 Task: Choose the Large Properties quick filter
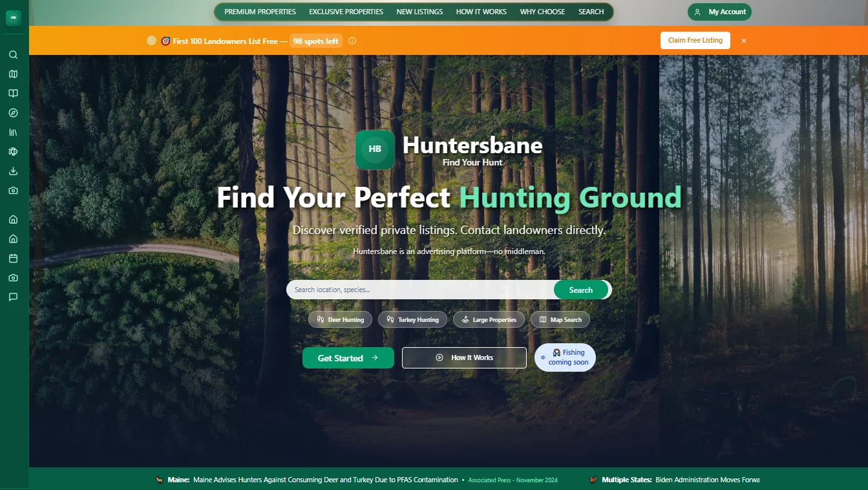(x=489, y=319)
